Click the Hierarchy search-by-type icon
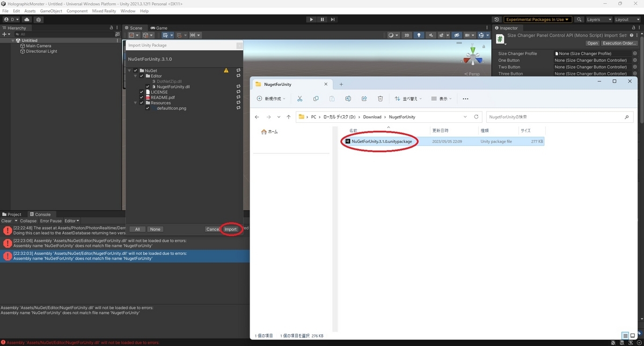The width and height of the screenshot is (644, 346). pos(118,34)
